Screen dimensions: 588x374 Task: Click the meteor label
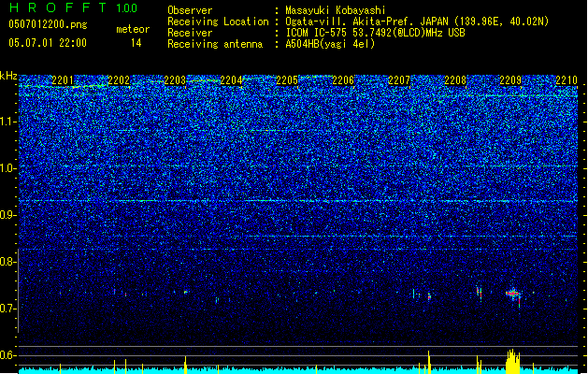133,29
